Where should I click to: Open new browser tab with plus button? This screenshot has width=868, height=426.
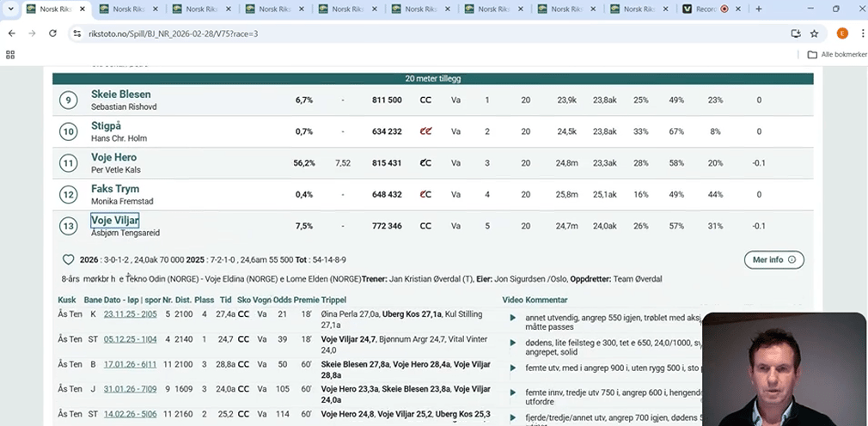click(x=758, y=9)
